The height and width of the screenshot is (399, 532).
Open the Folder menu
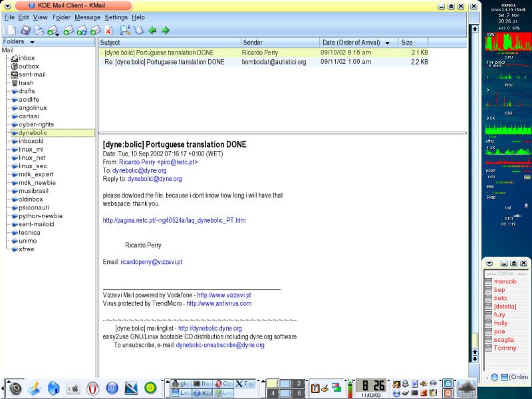click(x=61, y=17)
